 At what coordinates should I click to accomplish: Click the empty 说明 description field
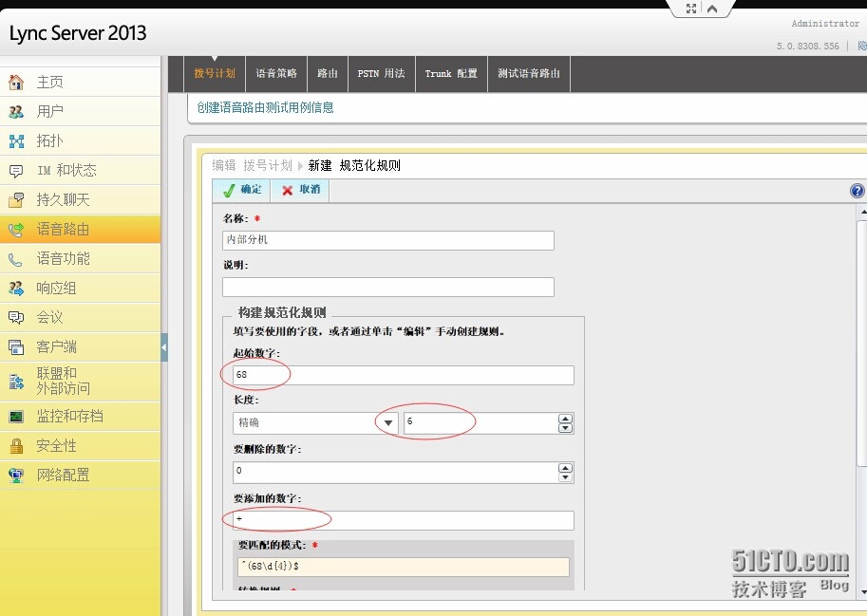point(388,288)
